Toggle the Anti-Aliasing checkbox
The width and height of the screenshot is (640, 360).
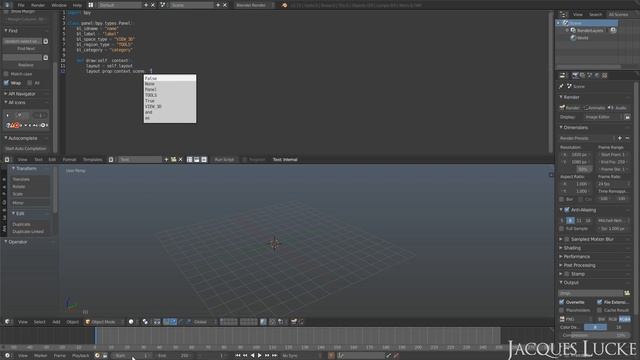click(567, 210)
